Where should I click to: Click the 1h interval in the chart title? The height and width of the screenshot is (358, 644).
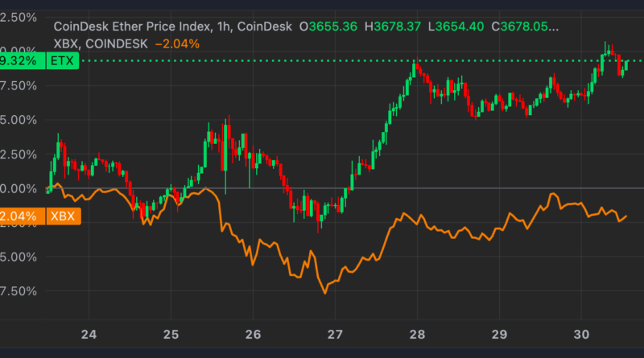pyautogui.click(x=223, y=27)
